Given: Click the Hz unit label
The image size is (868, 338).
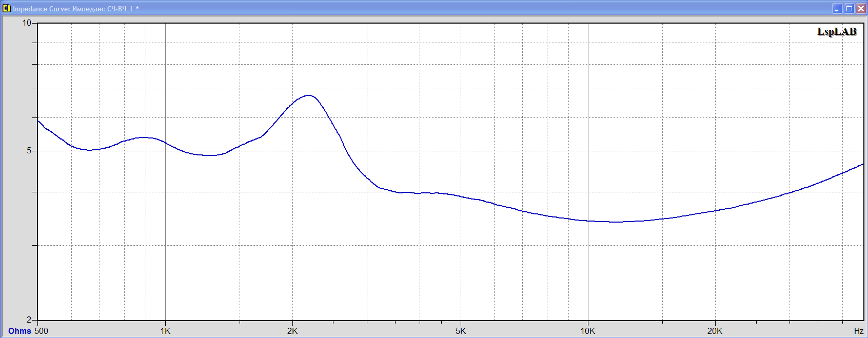Looking at the screenshot, I should [858, 331].
